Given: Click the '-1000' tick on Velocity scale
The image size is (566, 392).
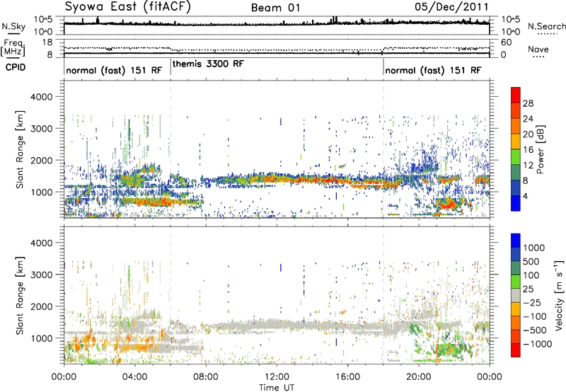Looking at the screenshot, I should tap(538, 344).
